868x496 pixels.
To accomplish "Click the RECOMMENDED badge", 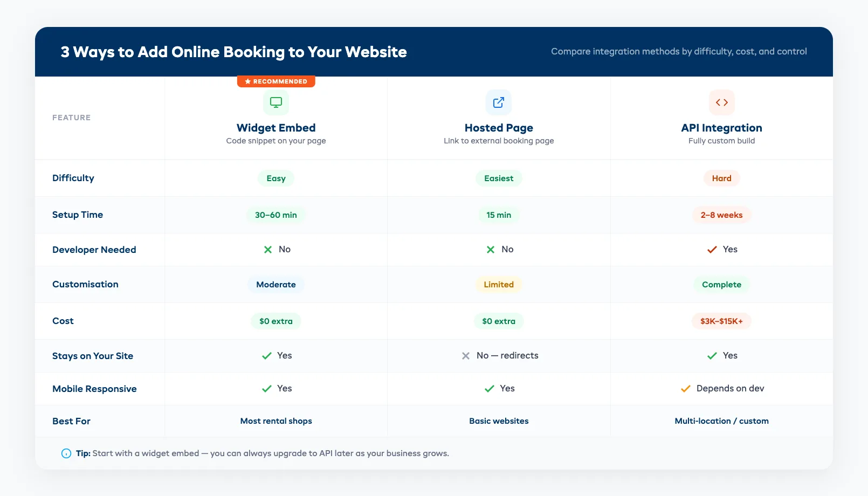I will (x=276, y=81).
